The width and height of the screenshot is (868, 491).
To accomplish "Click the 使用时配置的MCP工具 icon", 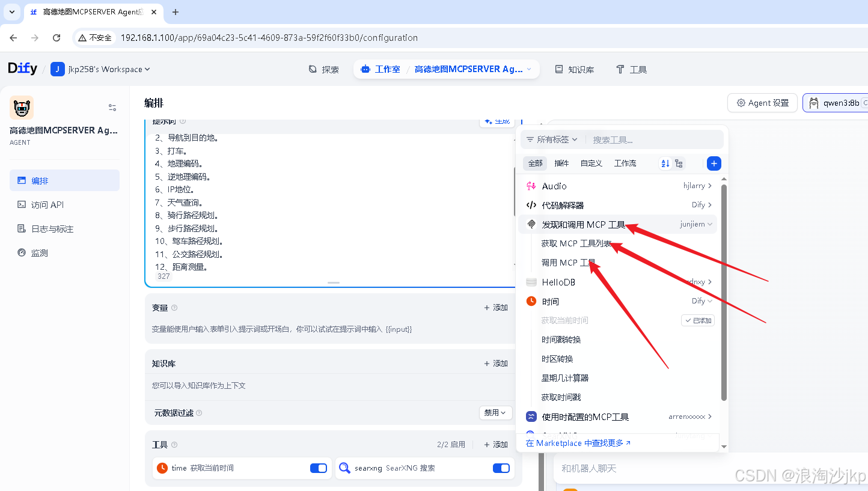I will 531,416.
